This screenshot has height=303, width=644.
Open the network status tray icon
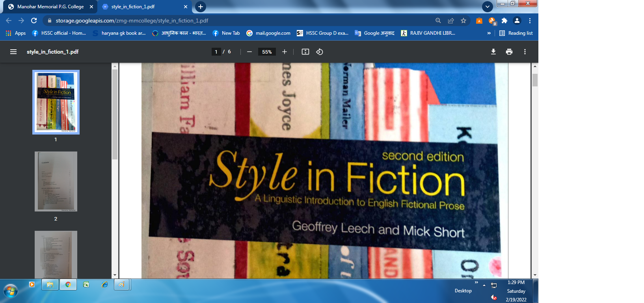click(494, 285)
